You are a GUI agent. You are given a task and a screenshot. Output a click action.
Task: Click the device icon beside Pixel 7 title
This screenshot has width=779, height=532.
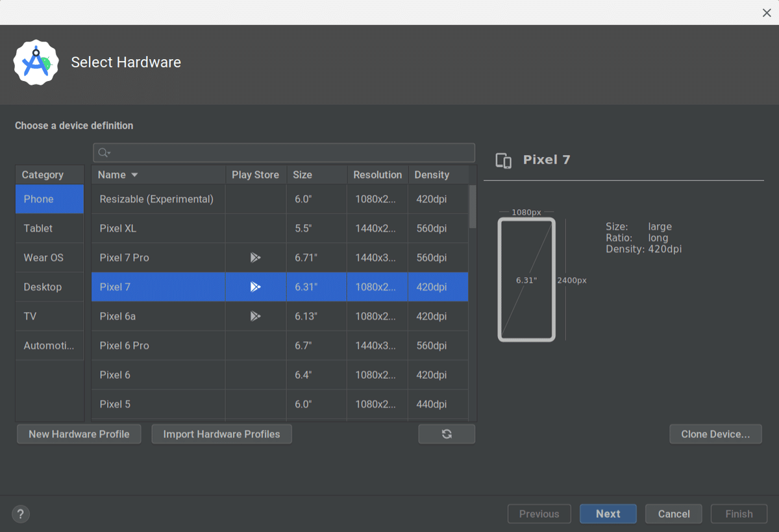pyautogui.click(x=503, y=160)
